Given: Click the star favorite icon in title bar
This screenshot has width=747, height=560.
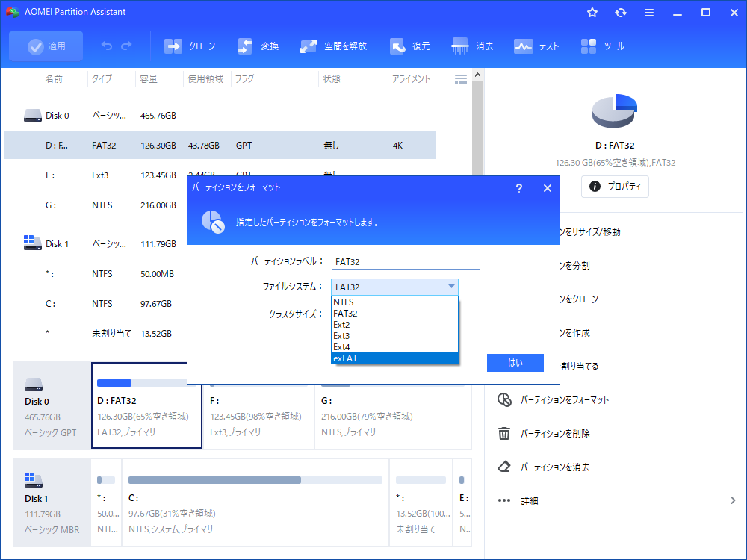Looking at the screenshot, I should click(x=592, y=13).
